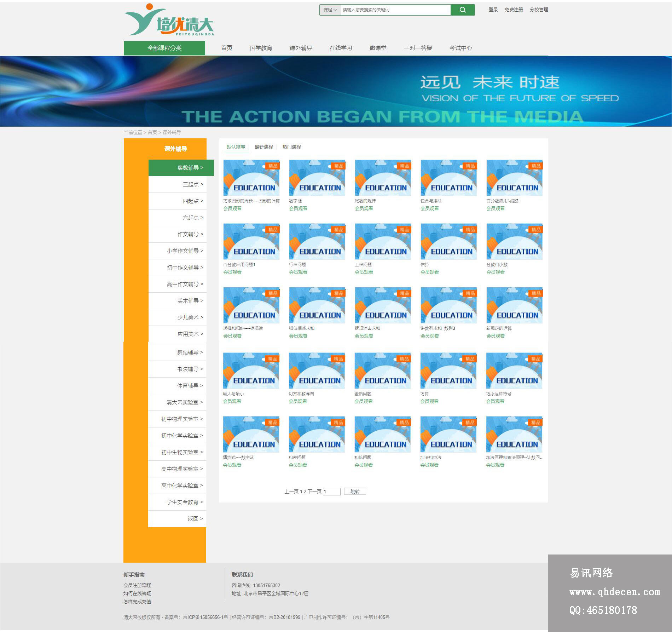Switch to the 最新课程 sorting tab

tap(263, 147)
